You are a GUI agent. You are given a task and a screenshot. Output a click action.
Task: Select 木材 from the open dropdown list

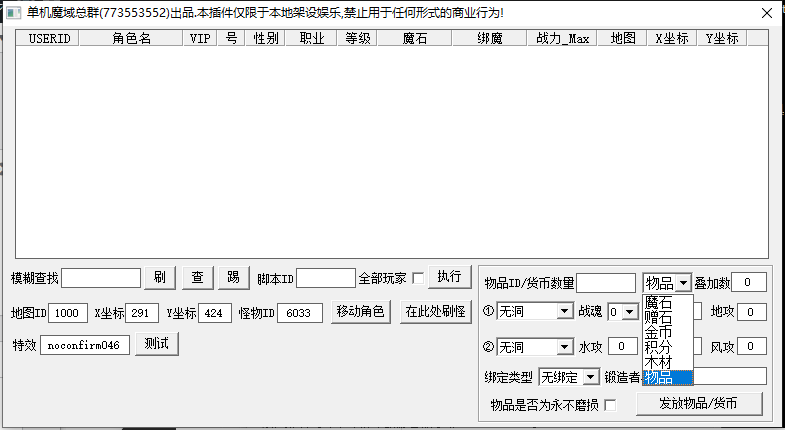tap(668, 362)
